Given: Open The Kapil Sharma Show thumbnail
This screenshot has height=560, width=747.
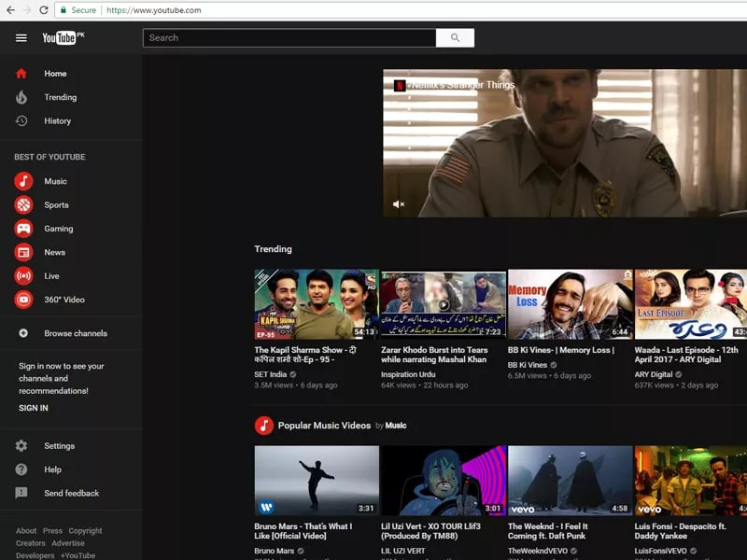Looking at the screenshot, I should pyautogui.click(x=317, y=304).
